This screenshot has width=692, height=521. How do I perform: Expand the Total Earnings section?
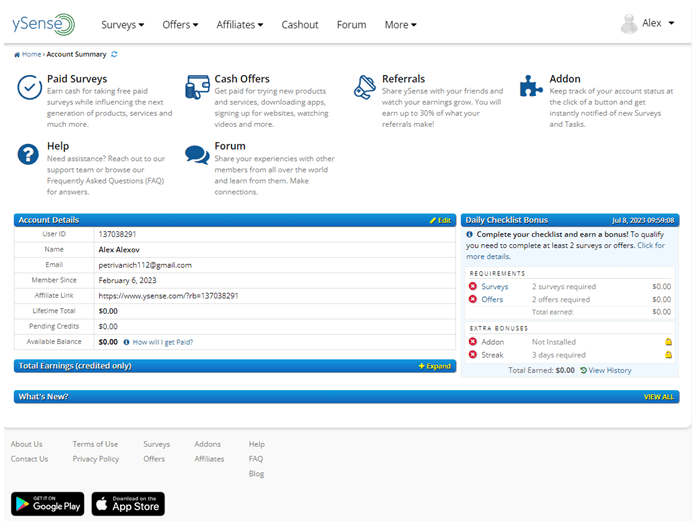pyautogui.click(x=435, y=366)
